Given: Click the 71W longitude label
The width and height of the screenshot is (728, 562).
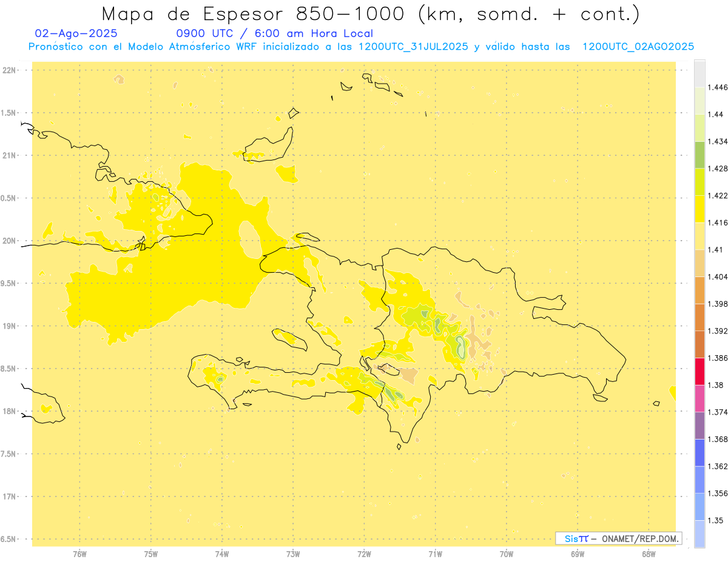Looking at the screenshot, I should 436,554.
